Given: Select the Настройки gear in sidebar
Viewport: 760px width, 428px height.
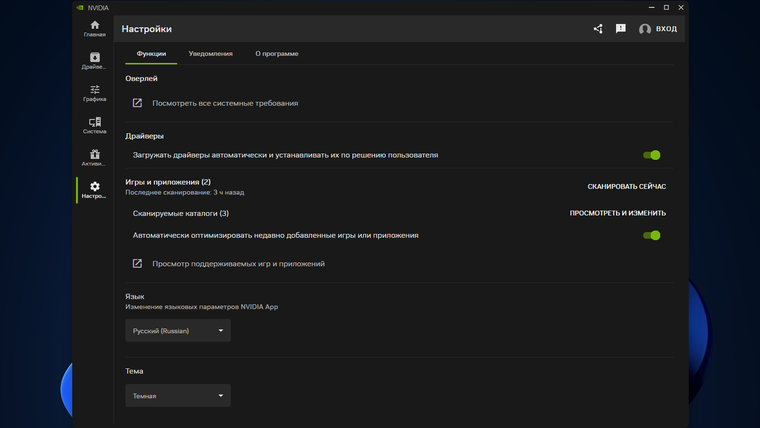Looking at the screenshot, I should coord(95,190).
